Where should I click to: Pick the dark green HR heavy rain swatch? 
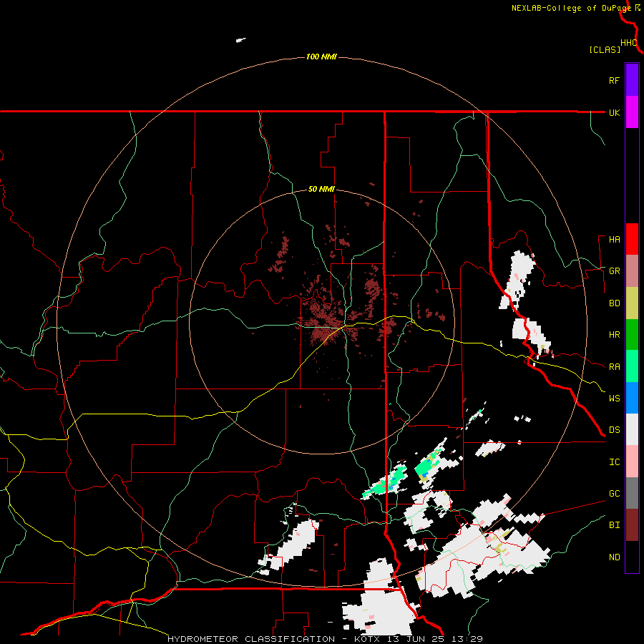point(632,334)
